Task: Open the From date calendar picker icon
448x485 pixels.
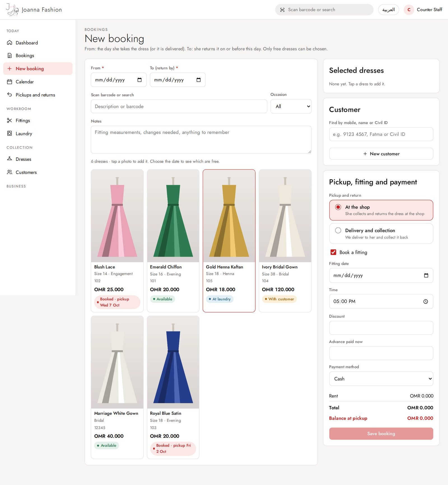Action: click(x=139, y=80)
